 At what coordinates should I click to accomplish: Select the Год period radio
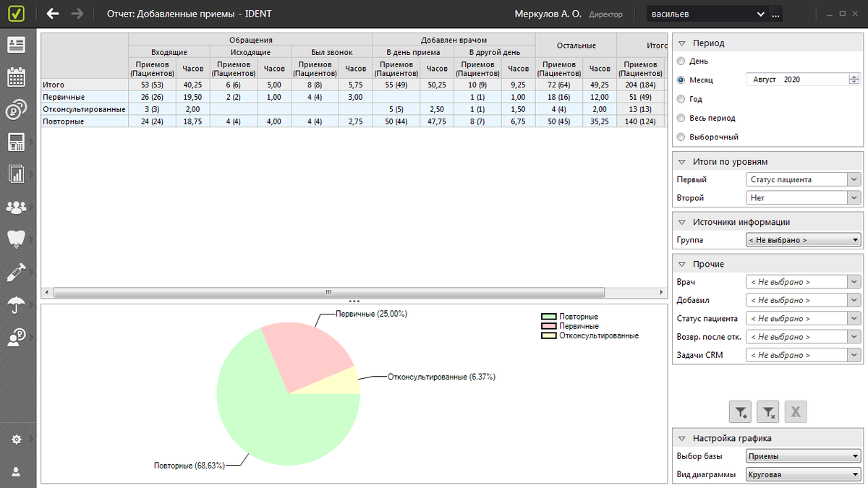(x=681, y=99)
